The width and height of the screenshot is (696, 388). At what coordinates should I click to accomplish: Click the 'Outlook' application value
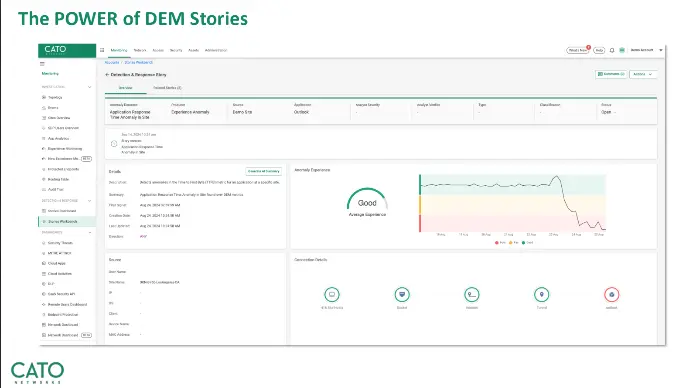tap(301, 112)
